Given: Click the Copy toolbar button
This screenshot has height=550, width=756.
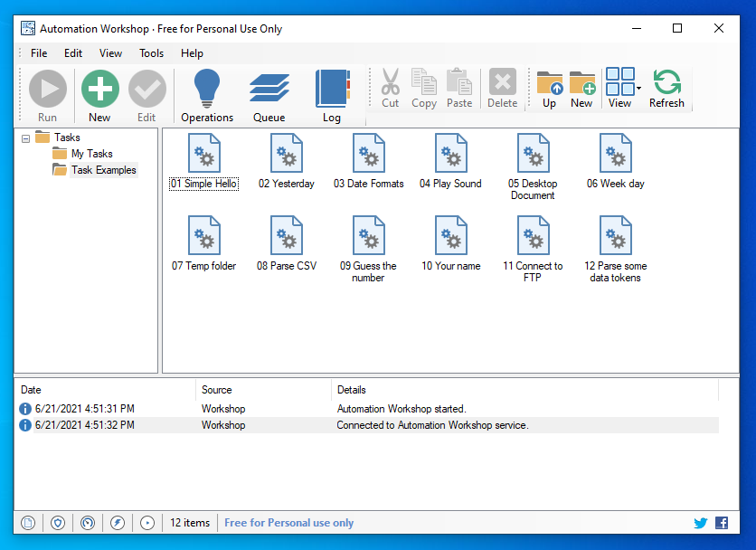Looking at the screenshot, I should 424,89.
